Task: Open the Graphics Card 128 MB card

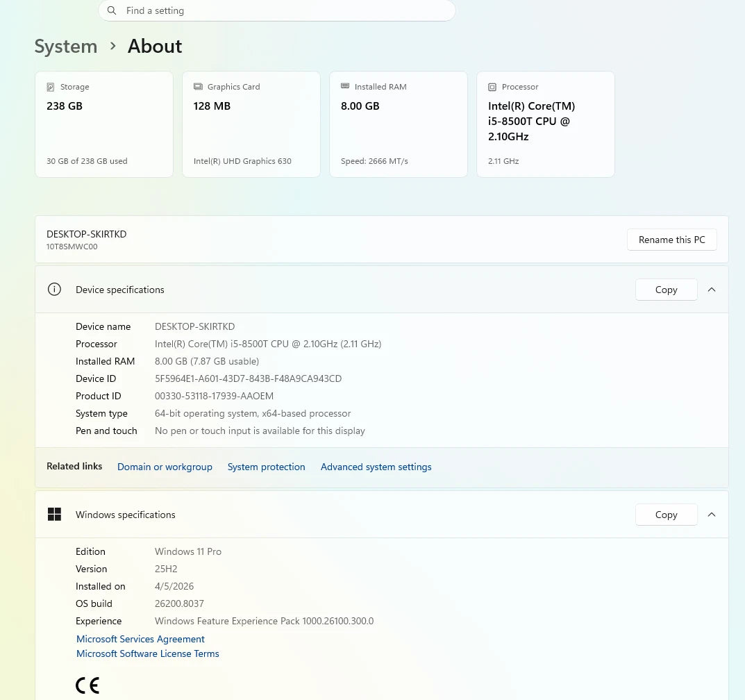Action: (x=251, y=124)
